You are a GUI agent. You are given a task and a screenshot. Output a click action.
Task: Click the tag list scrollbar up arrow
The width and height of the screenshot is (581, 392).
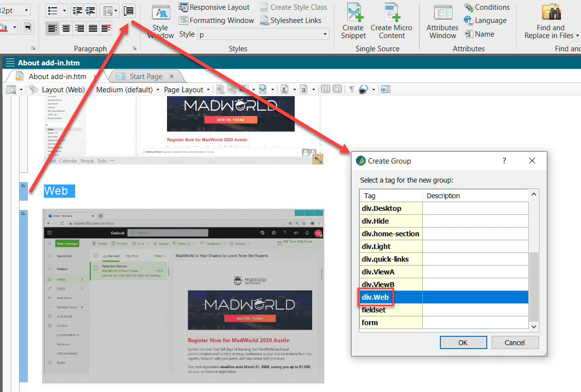click(534, 194)
